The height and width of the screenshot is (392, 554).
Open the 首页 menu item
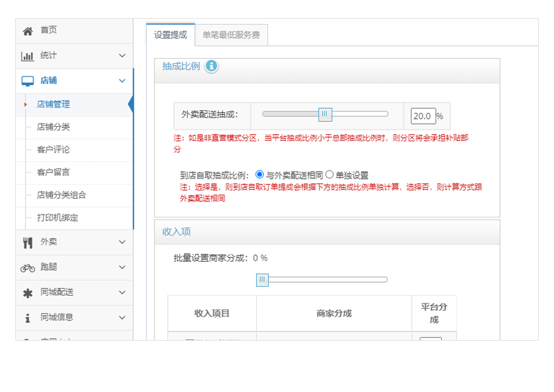tap(74, 30)
